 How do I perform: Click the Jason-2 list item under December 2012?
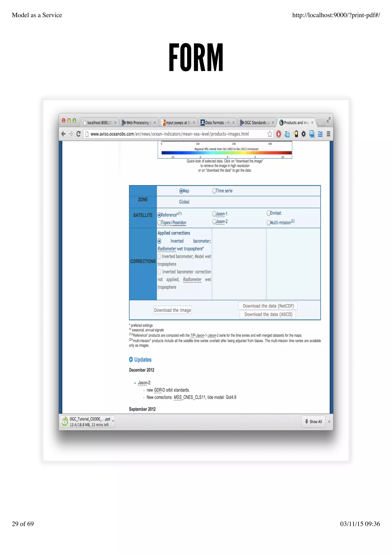(x=144, y=383)
